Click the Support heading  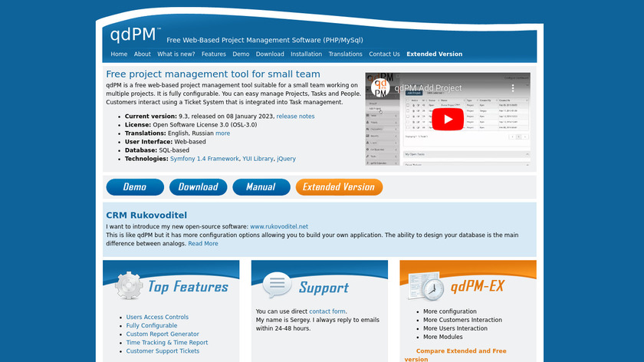(324, 288)
